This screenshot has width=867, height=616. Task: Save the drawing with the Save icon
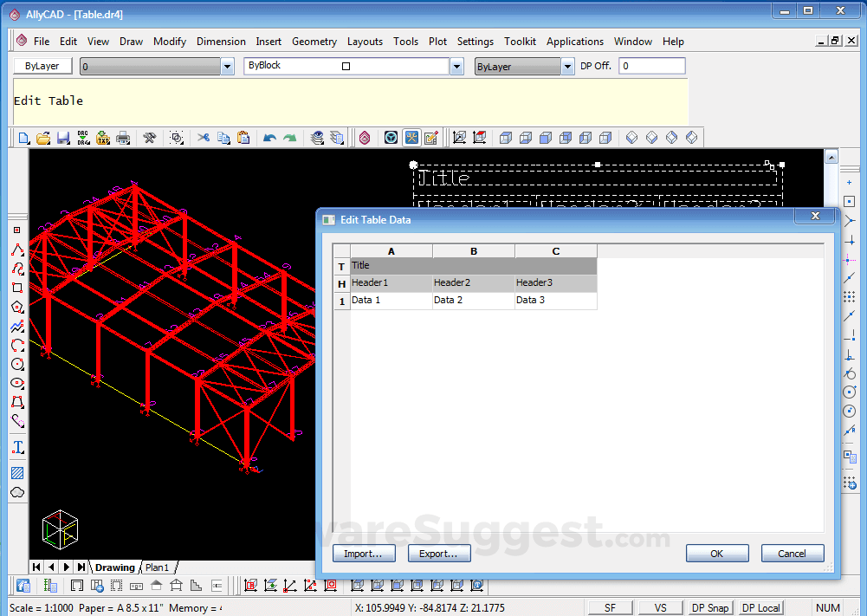62,137
